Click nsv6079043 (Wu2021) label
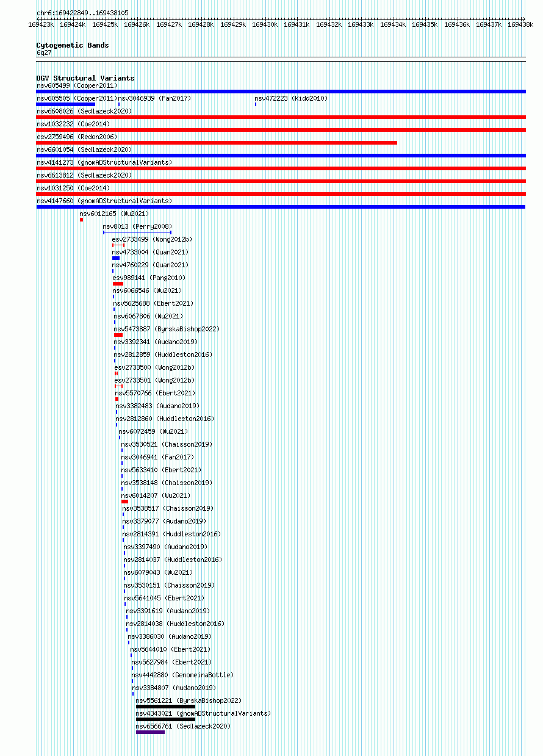The width and height of the screenshot is (543, 756). click(158, 572)
